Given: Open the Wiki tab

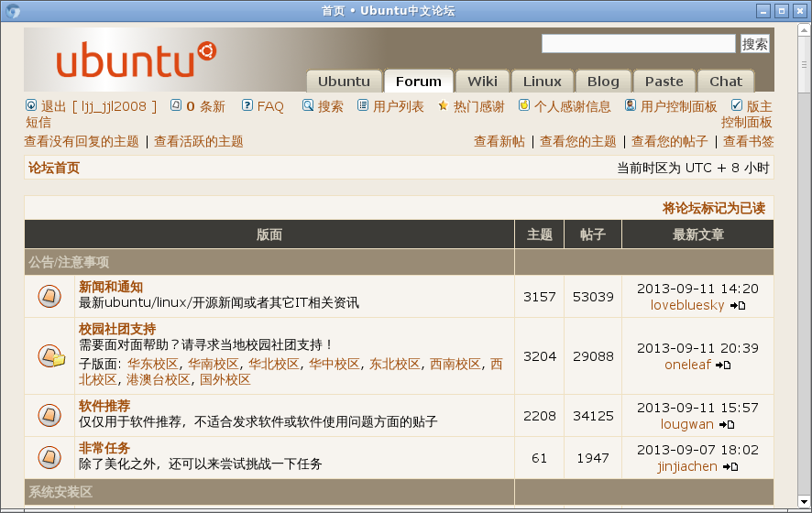Looking at the screenshot, I should click(482, 82).
